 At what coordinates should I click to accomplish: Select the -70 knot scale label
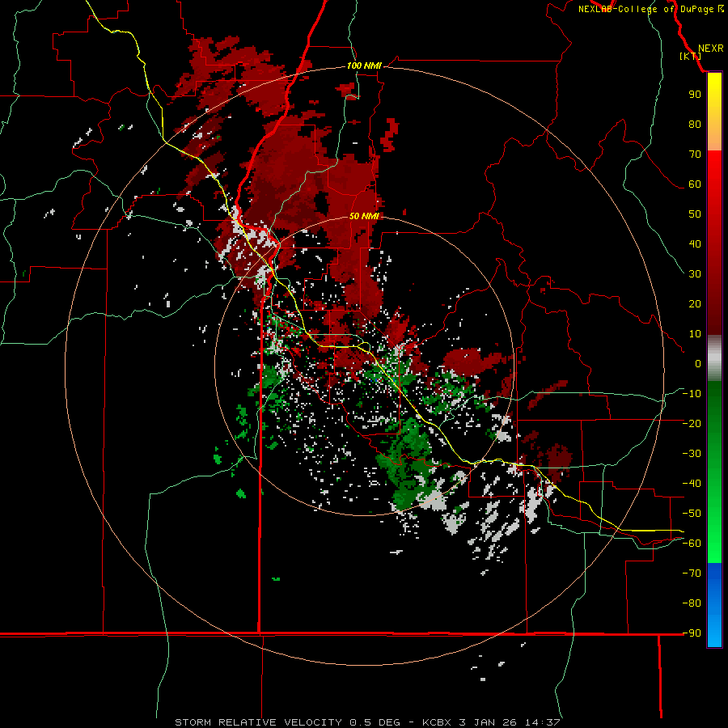point(692,574)
